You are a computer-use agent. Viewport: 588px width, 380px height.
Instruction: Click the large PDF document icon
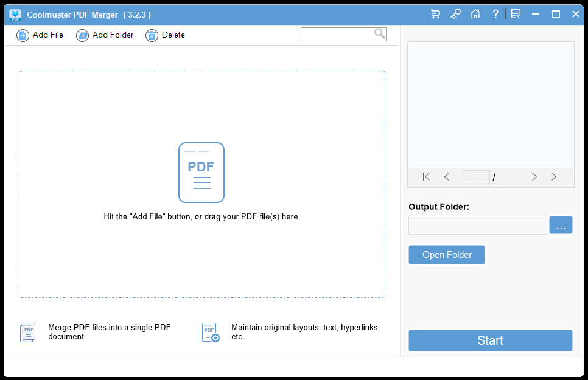(x=201, y=172)
